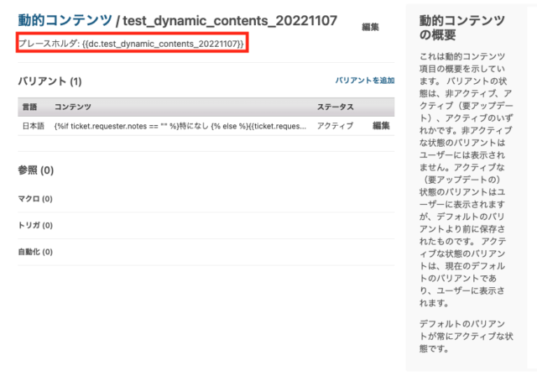Select the 日本語 language cell
Image resolution: width=537 pixels, height=392 pixels.
coord(34,126)
